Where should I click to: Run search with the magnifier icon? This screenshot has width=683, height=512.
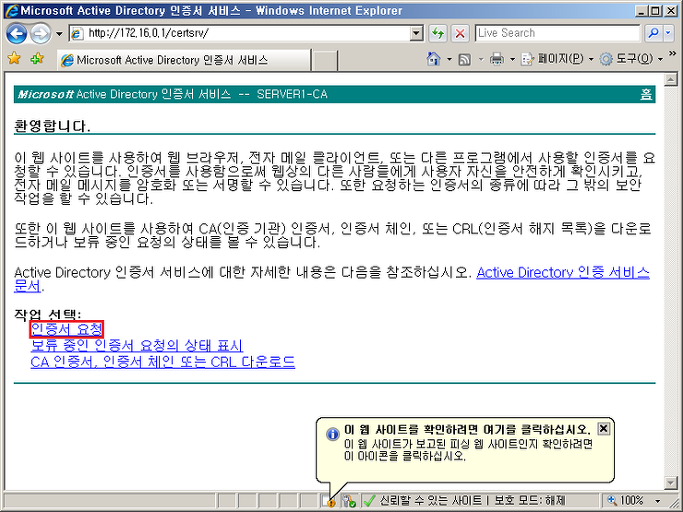pyautogui.click(x=653, y=33)
